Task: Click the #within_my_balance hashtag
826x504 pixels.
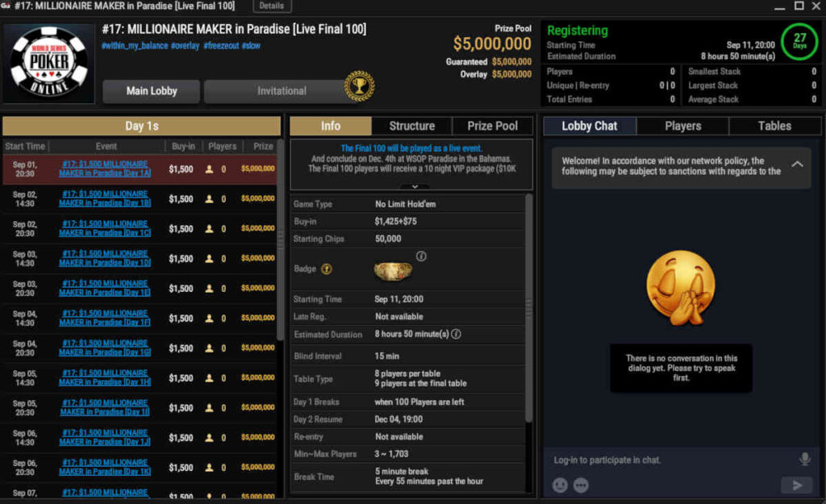Action: coord(135,46)
